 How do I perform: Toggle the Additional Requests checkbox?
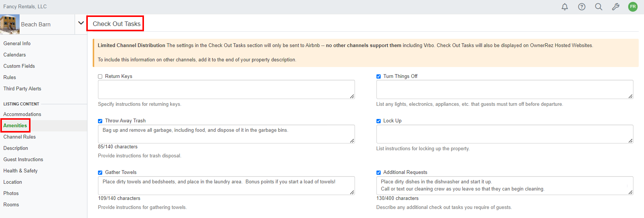pyautogui.click(x=378, y=172)
